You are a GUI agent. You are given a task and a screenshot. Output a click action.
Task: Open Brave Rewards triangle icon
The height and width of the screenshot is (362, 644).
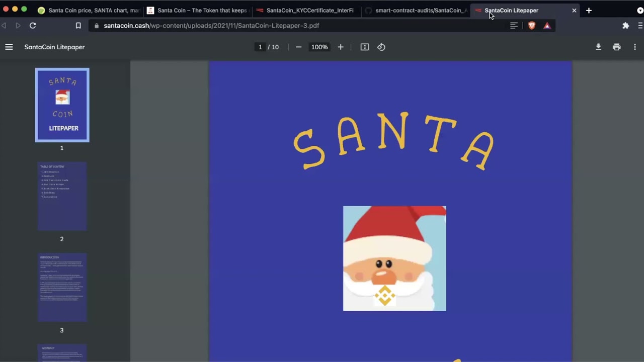pyautogui.click(x=547, y=26)
